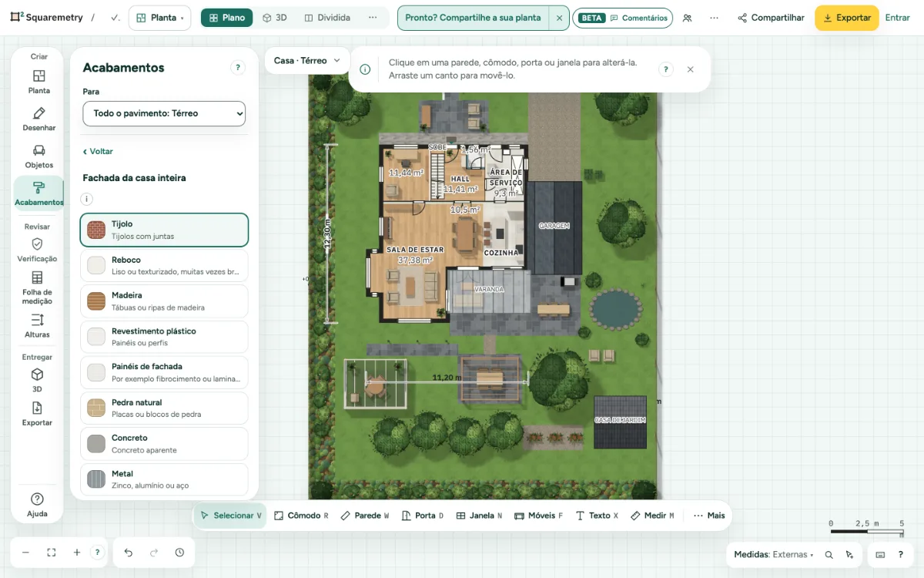Choose Painéis de fachada finish
Image resolution: width=924 pixels, height=578 pixels.
pos(164,372)
